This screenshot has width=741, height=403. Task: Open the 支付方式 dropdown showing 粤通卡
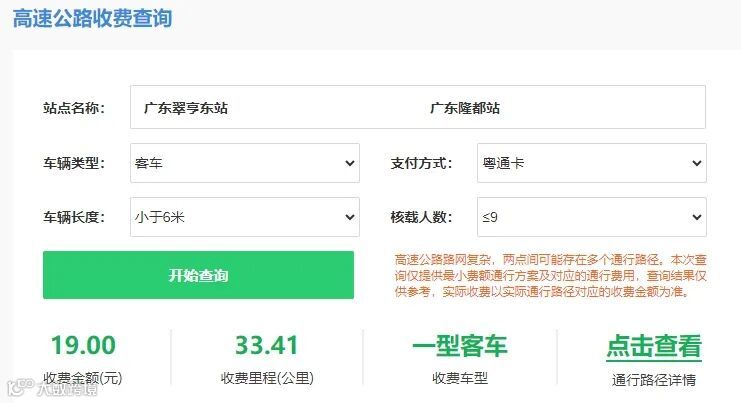click(x=592, y=163)
